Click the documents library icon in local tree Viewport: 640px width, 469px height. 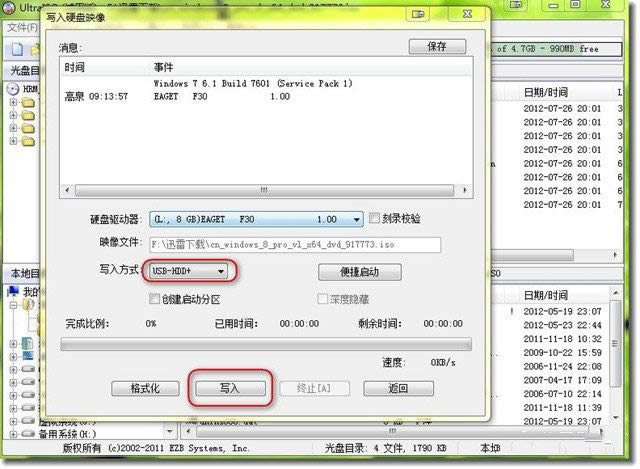[x=27, y=343]
